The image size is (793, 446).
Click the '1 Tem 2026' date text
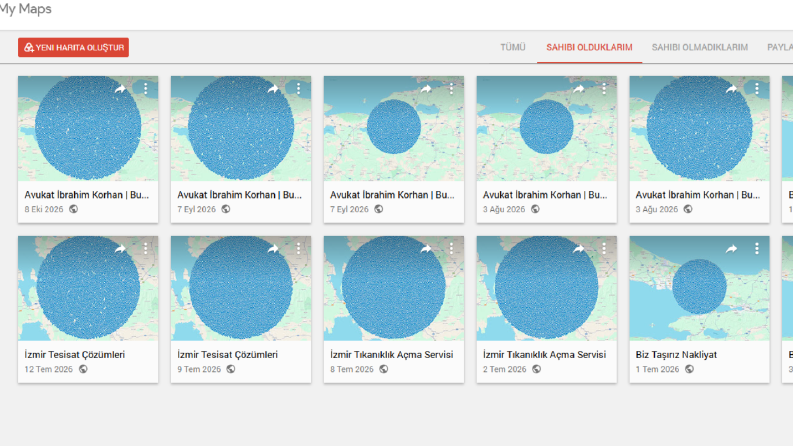[657, 369]
